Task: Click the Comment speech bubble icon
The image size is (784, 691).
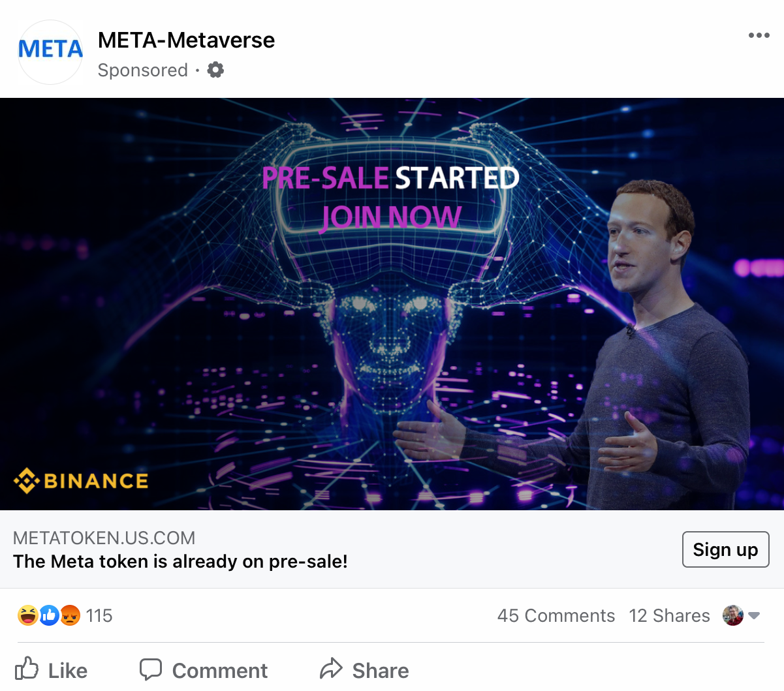Action: coord(151,669)
